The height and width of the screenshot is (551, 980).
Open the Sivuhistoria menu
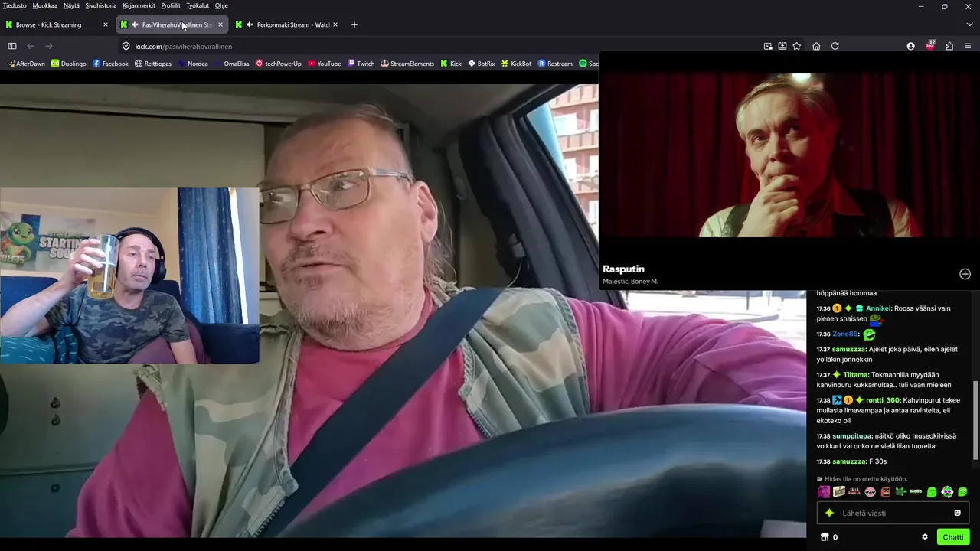pyautogui.click(x=101, y=5)
